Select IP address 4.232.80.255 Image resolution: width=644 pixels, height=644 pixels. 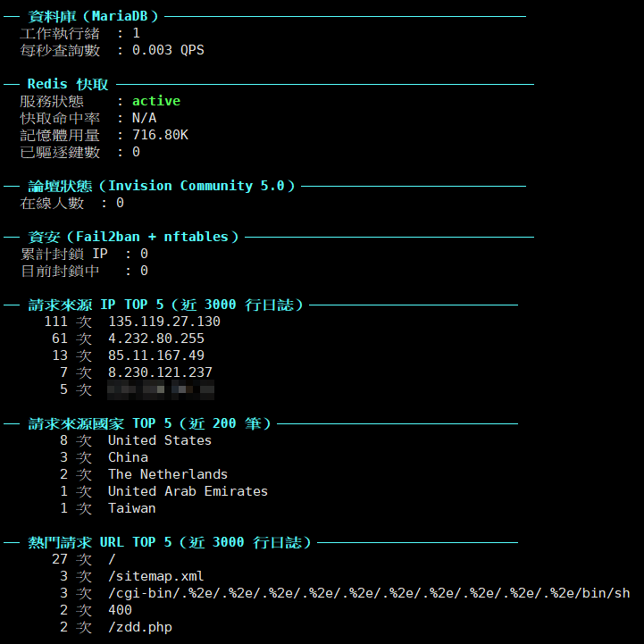pyautogui.click(x=156, y=339)
